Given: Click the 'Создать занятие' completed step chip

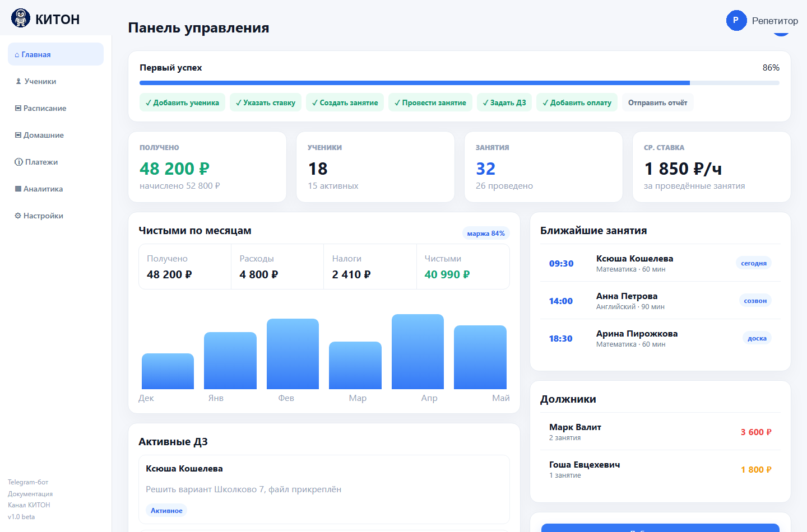Looking at the screenshot, I should click(345, 102).
